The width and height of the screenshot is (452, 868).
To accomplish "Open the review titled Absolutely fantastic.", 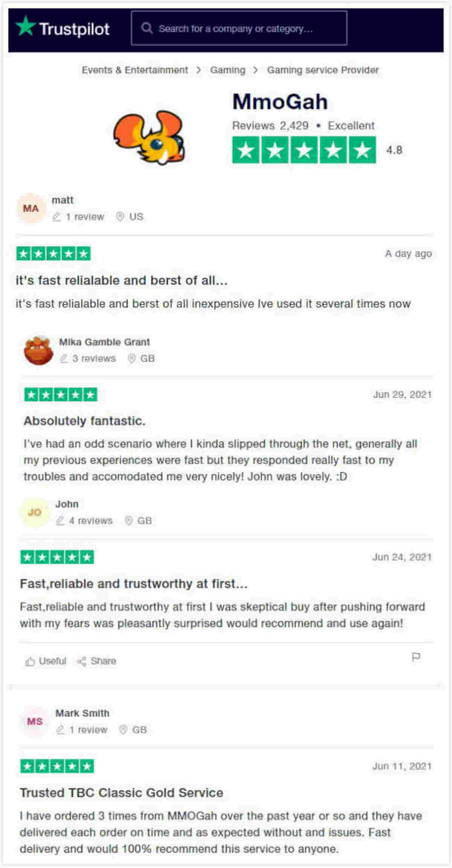I will pyautogui.click(x=84, y=421).
